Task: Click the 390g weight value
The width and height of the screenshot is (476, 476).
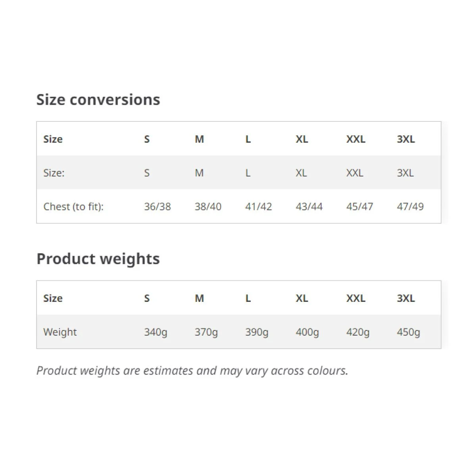Action: click(257, 332)
